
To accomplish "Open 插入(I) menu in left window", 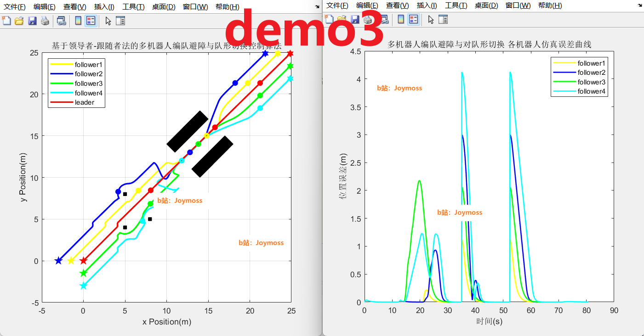I will 104,7.
